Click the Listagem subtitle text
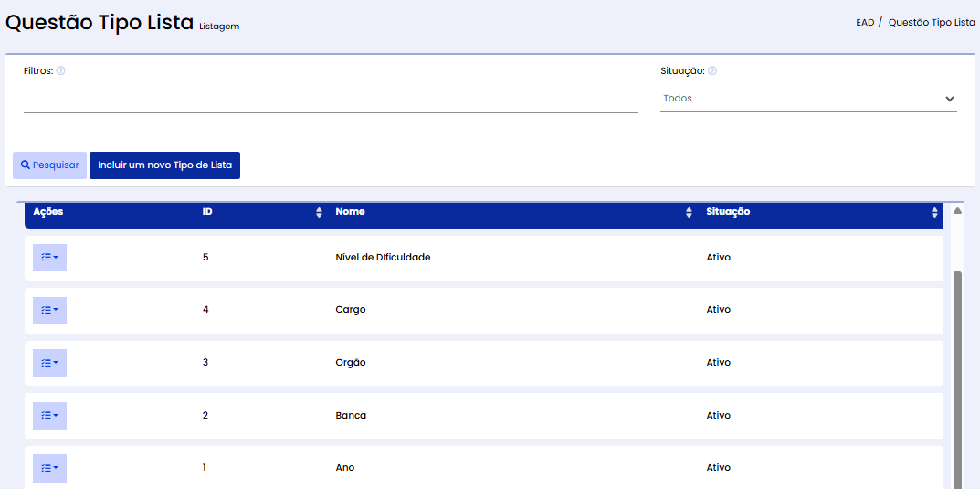The width and height of the screenshot is (980, 489). coord(219,27)
